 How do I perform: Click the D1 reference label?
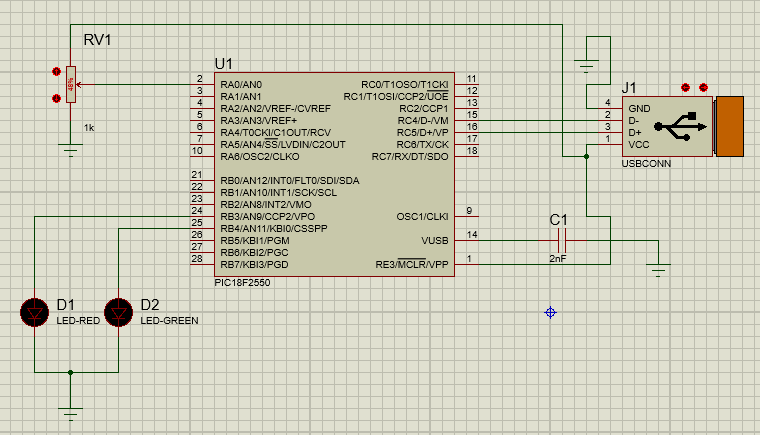65,305
